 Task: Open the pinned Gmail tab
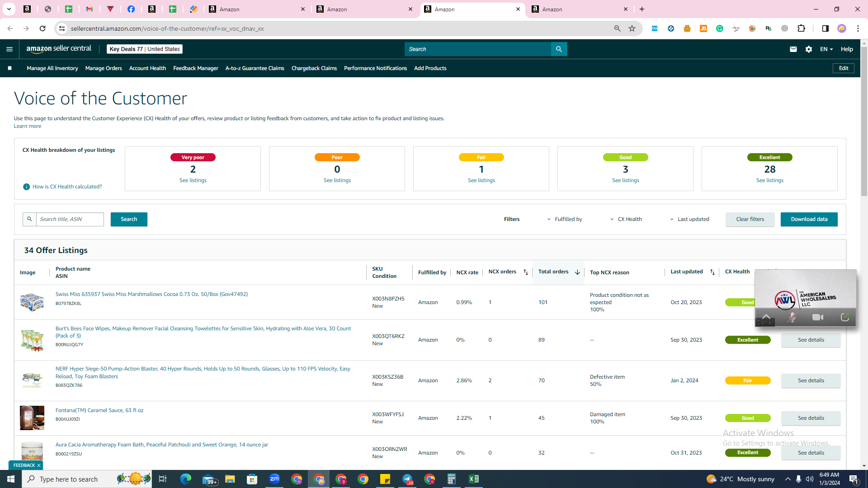tap(90, 9)
